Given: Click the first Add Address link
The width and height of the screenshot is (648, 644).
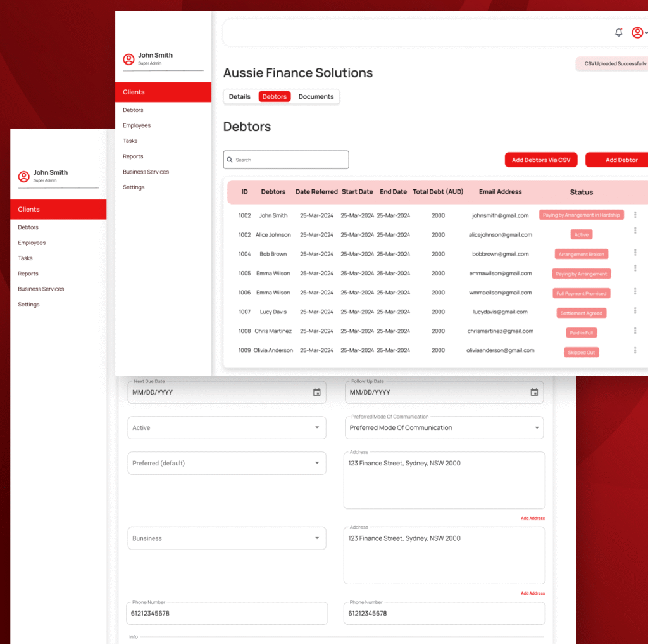Looking at the screenshot, I should click(x=532, y=519).
